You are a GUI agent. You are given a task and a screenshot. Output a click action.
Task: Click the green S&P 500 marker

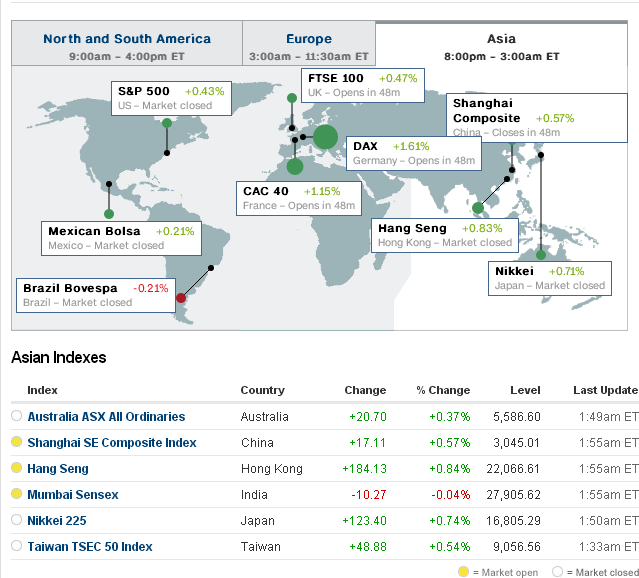click(x=167, y=123)
